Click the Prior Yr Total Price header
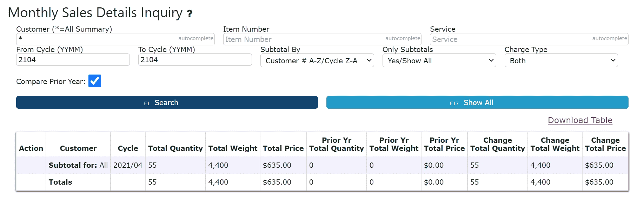Image resolution: width=644 pixels, height=198 pixels. point(444,145)
